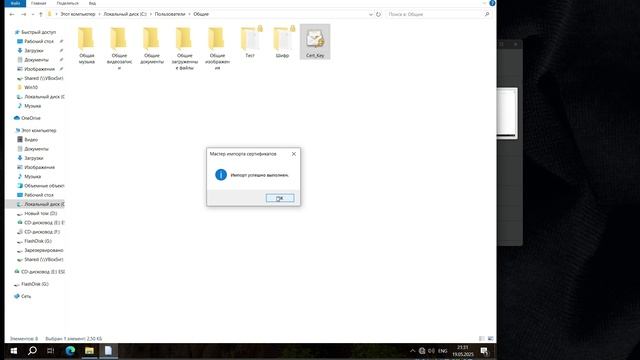Screen dimensions: 640x360
Task: Go forward with the Forward arrow
Action: [x=23, y=14]
